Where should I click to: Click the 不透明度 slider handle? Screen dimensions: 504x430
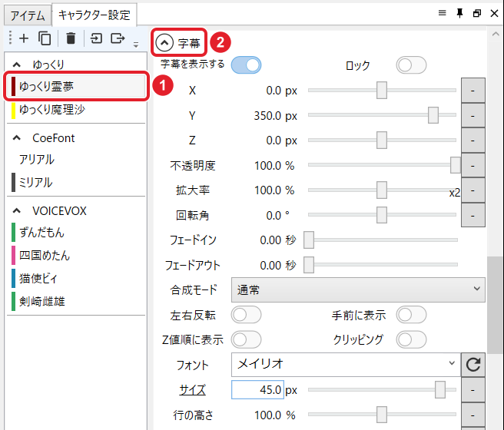(456, 165)
